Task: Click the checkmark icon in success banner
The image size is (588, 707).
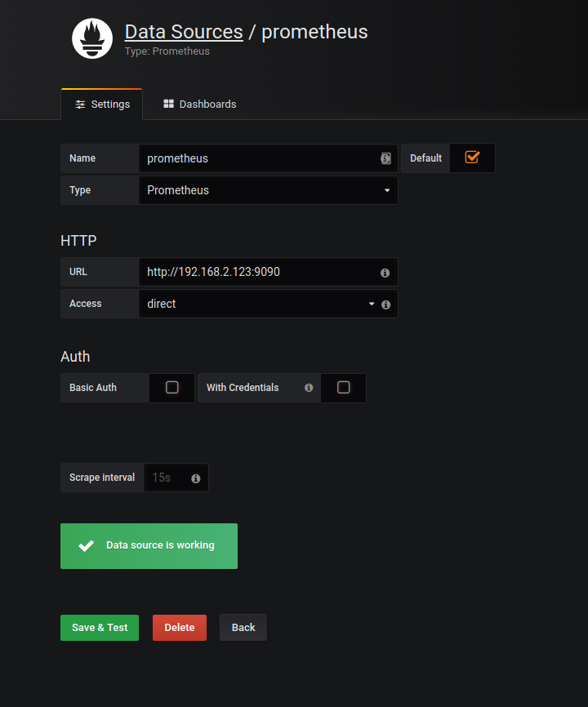Action: [x=86, y=545]
